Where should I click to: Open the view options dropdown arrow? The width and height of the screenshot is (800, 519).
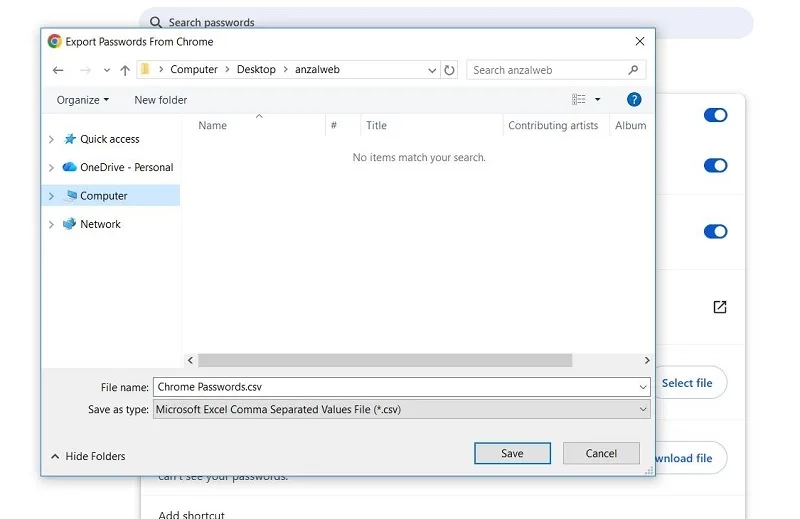coord(597,100)
